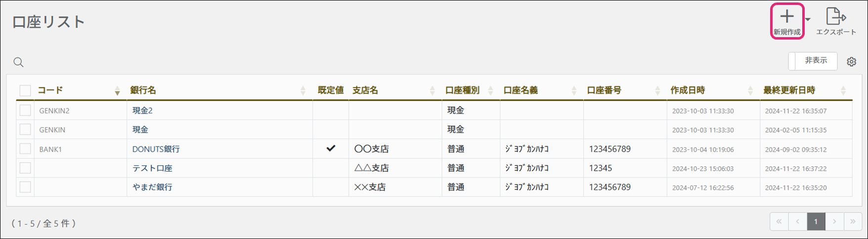Sort by 銀行名 column arrows

[x=303, y=91]
